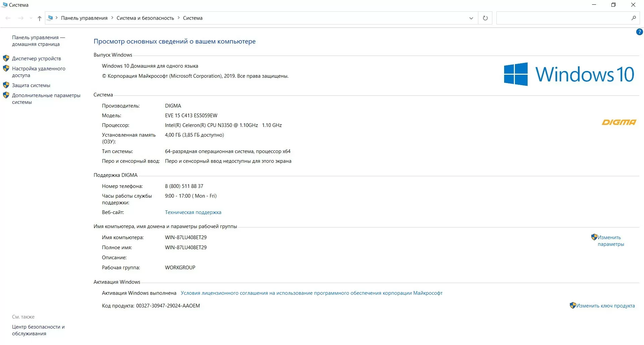Open address bar history dropdown
The height and width of the screenshot is (345, 644).
tap(471, 18)
